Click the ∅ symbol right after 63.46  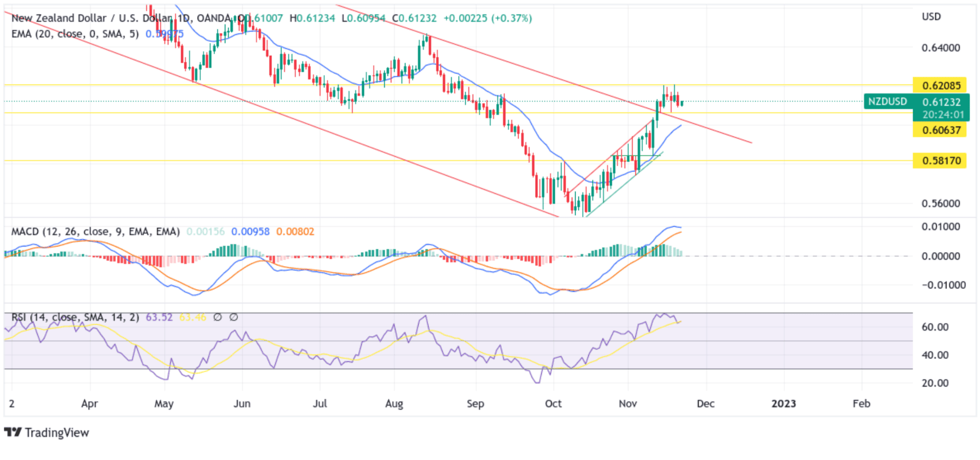[218, 317]
